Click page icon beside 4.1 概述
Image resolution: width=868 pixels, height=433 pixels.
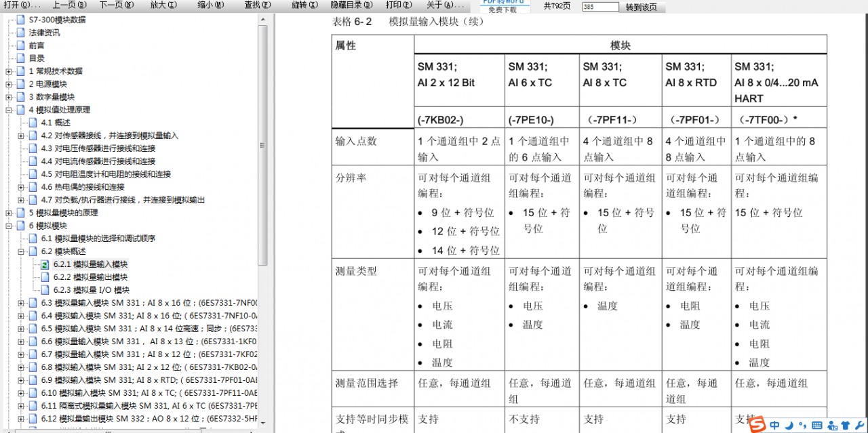pos(33,123)
